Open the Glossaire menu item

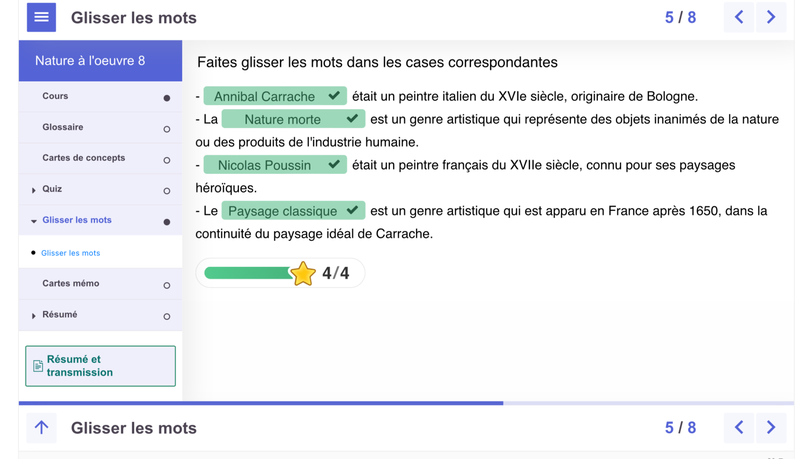[x=63, y=127]
